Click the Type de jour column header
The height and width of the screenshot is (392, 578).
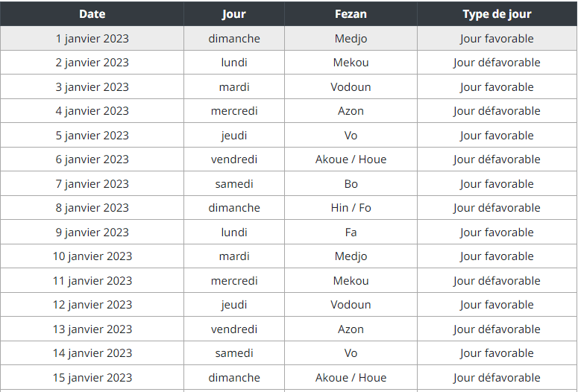point(497,14)
